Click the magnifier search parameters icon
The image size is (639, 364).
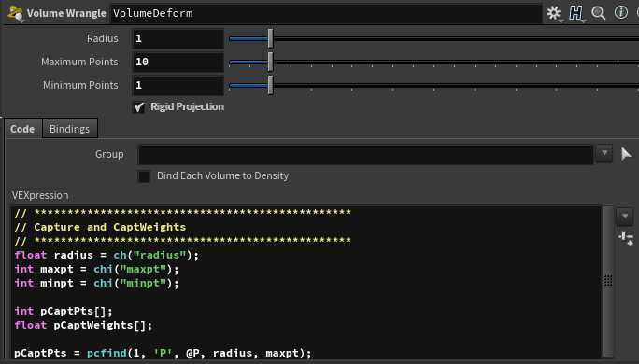(598, 13)
